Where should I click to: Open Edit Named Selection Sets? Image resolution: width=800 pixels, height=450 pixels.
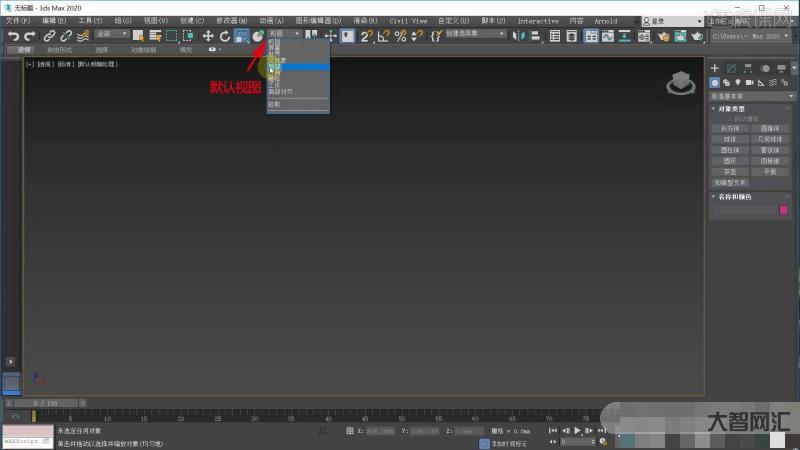click(436, 36)
